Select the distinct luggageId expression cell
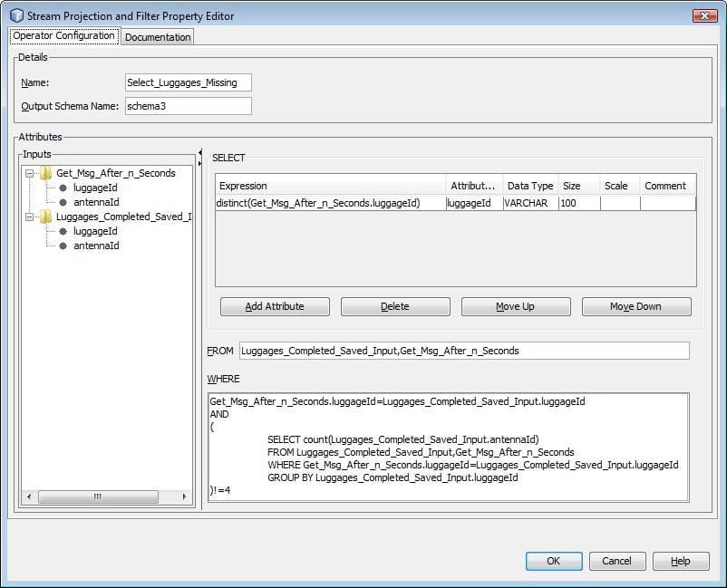 tap(330, 204)
